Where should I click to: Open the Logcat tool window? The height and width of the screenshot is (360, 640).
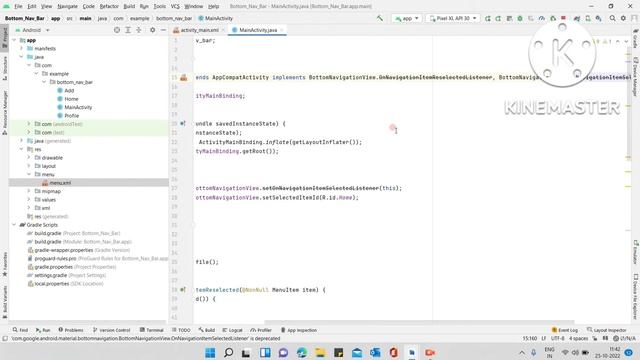click(232, 330)
